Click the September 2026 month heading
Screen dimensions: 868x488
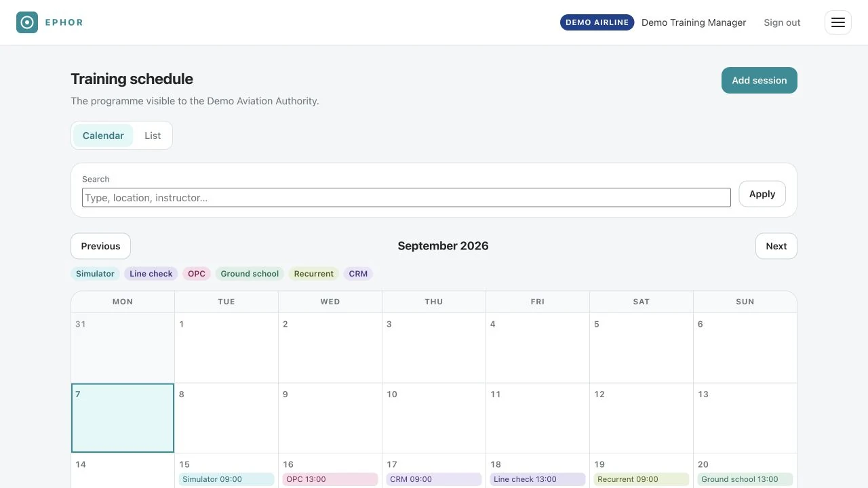[443, 246]
